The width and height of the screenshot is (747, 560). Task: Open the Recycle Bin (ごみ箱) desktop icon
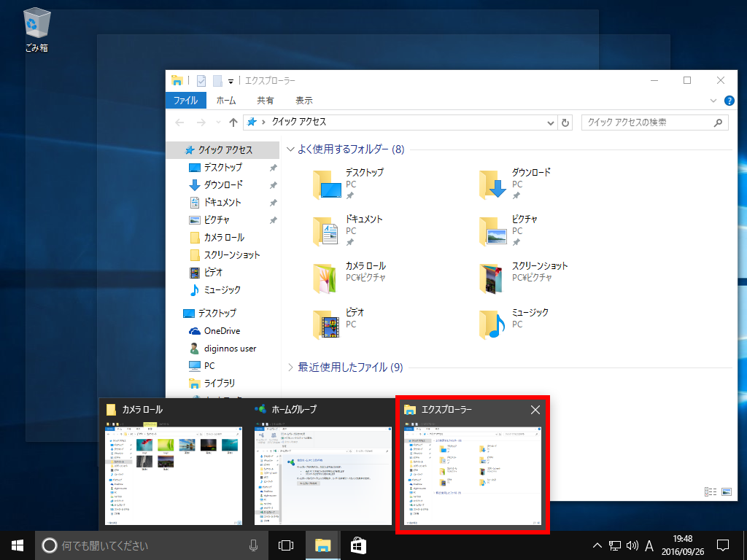tap(36, 30)
